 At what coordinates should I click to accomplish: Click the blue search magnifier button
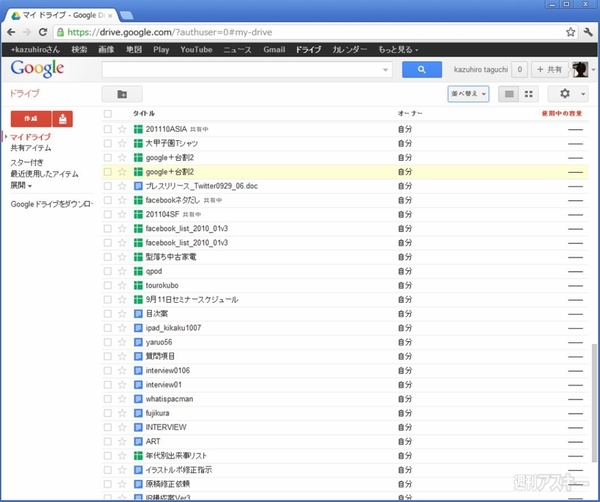[422, 70]
